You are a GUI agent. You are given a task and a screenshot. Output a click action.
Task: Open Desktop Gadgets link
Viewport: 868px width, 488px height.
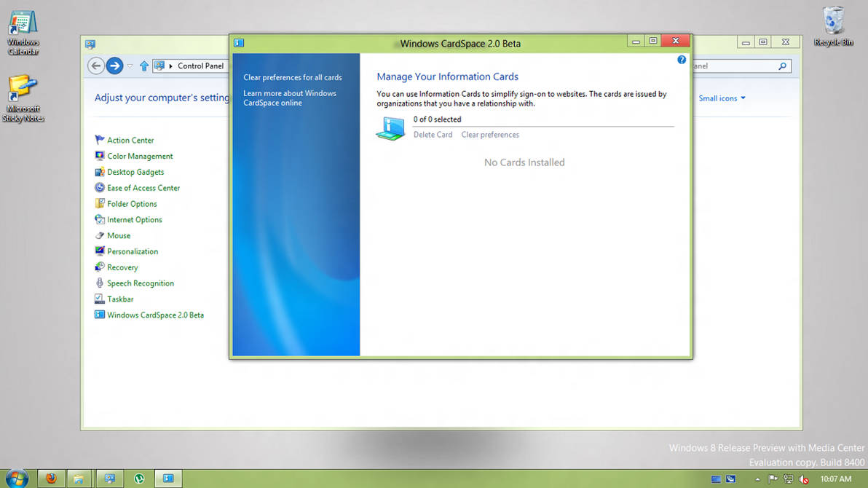(135, 172)
